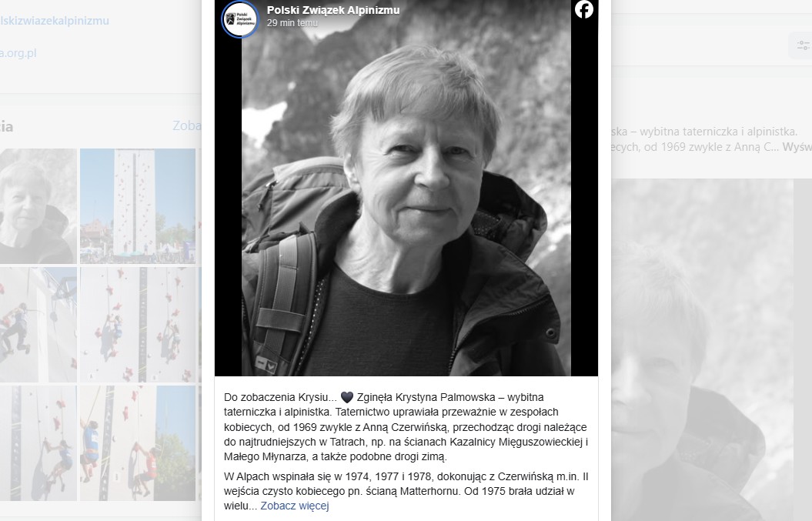Viewport: 812px width, 521px height.
Task: Open the black-and-white portrait photo
Action: tap(406, 188)
